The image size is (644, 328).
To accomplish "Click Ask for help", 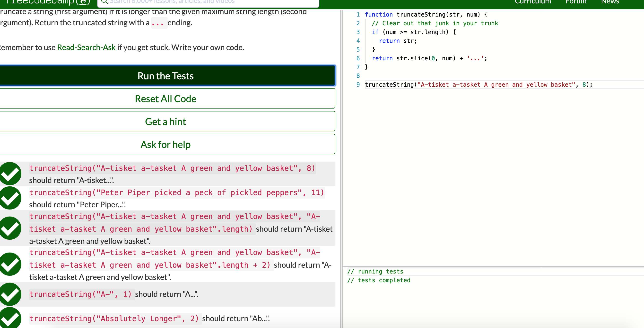I will [x=165, y=144].
